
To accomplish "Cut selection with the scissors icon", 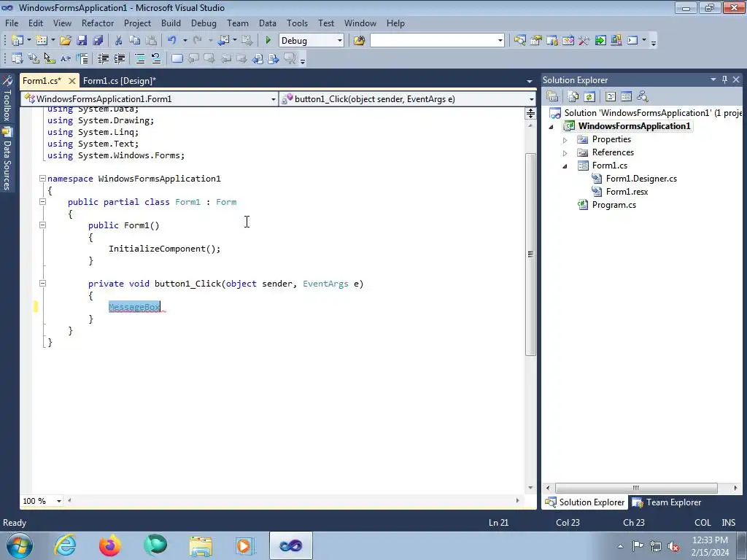I will 119,41.
